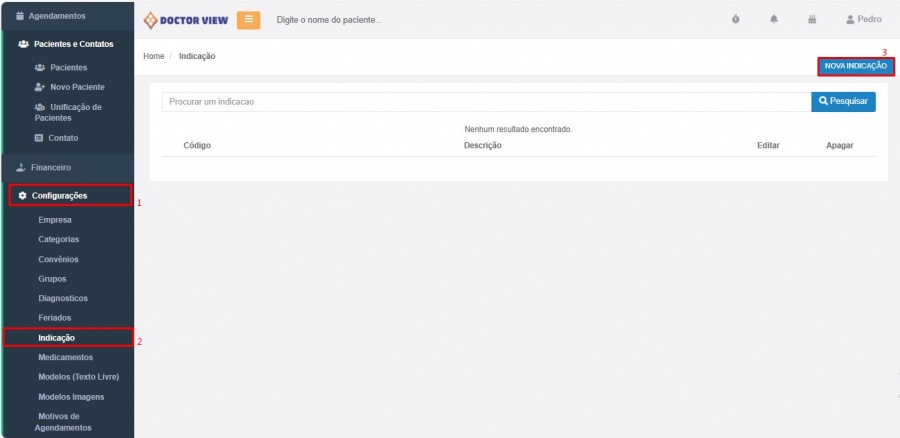The image size is (900, 438).
Task: Open the Pedro user profile menu
Action: (863, 20)
